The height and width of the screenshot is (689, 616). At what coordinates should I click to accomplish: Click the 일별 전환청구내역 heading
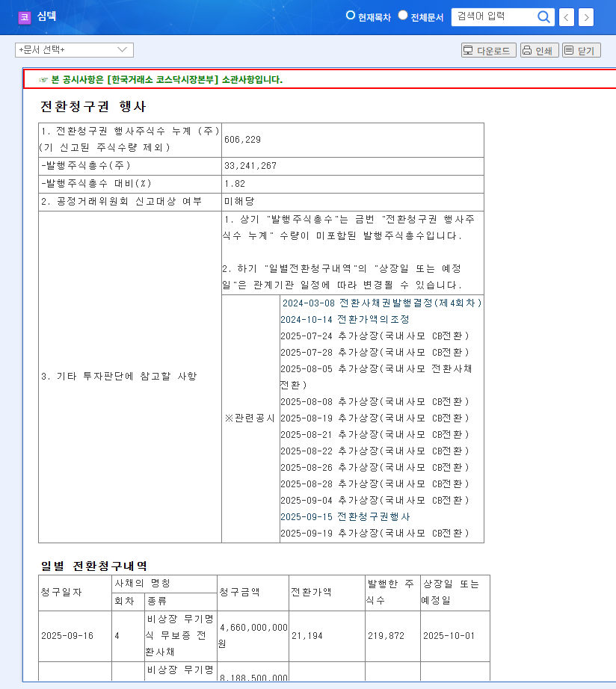tap(94, 566)
